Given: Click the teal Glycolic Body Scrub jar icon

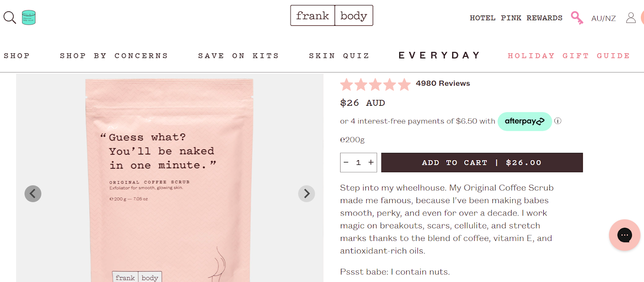Looking at the screenshot, I should tap(28, 17).
